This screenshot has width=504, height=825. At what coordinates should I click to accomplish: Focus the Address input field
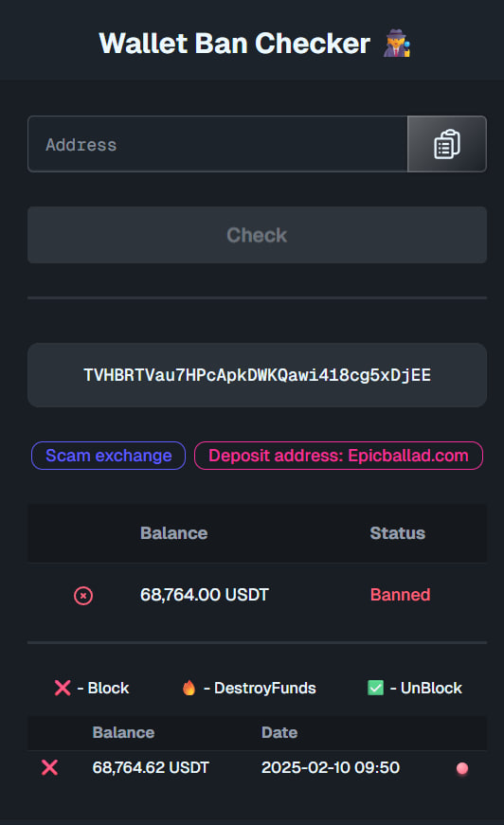click(218, 144)
